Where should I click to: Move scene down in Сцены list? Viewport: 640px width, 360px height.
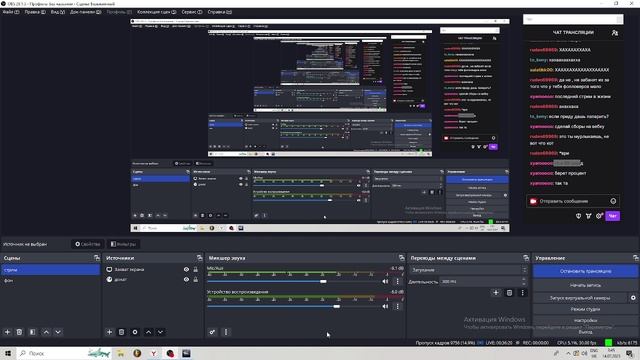[58, 332]
